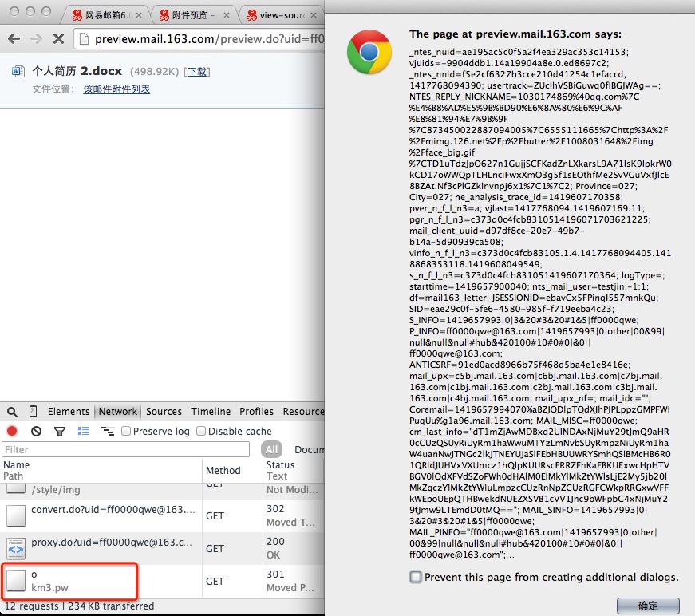695x616 pixels.
Task: Click the Chrome logo in the alert dialog
Action: (369, 52)
